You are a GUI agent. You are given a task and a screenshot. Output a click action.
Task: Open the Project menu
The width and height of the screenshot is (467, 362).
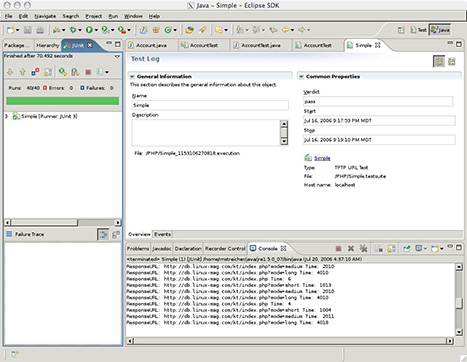[x=94, y=16]
